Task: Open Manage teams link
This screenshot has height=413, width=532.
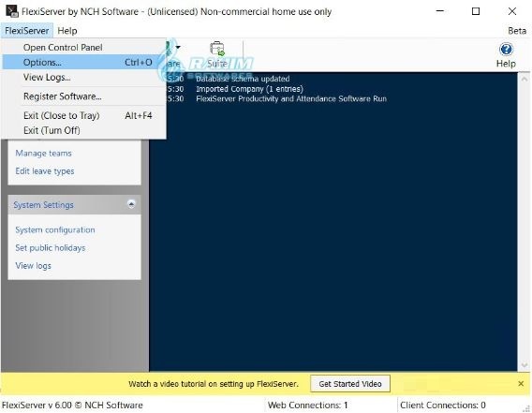Action: [43, 154]
